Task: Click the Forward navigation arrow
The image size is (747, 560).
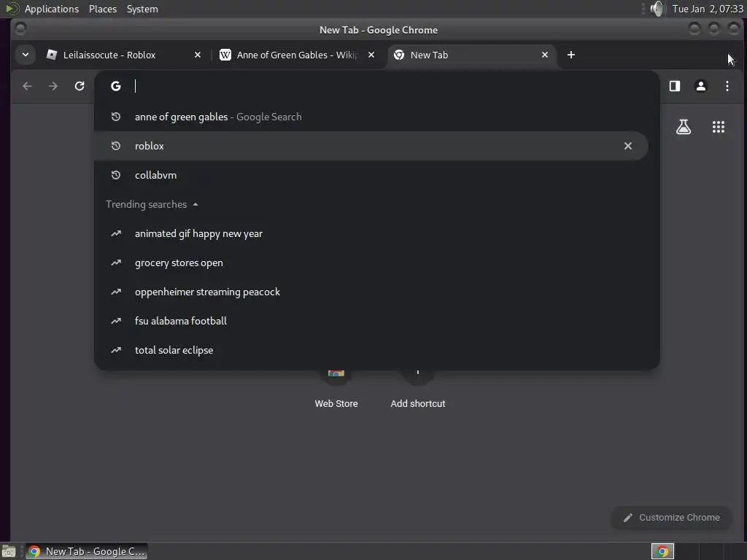Action: click(x=53, y=86)
